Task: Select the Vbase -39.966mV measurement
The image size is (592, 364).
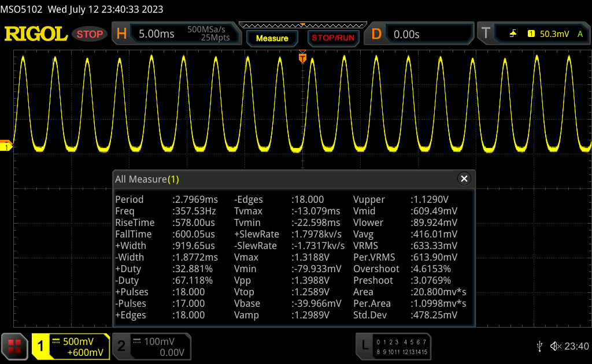Action: pyautogui.click(x=288, y=304)
